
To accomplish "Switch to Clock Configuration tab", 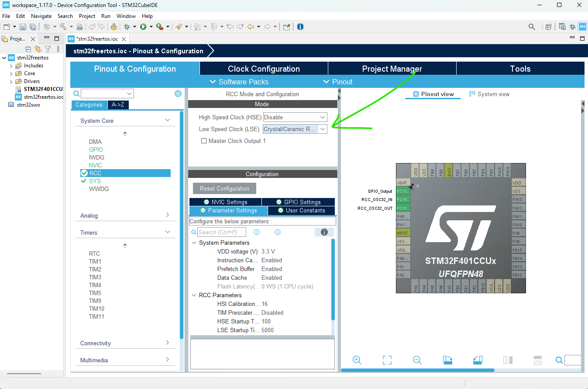I will pyautogui.click(x=264, y=69).
